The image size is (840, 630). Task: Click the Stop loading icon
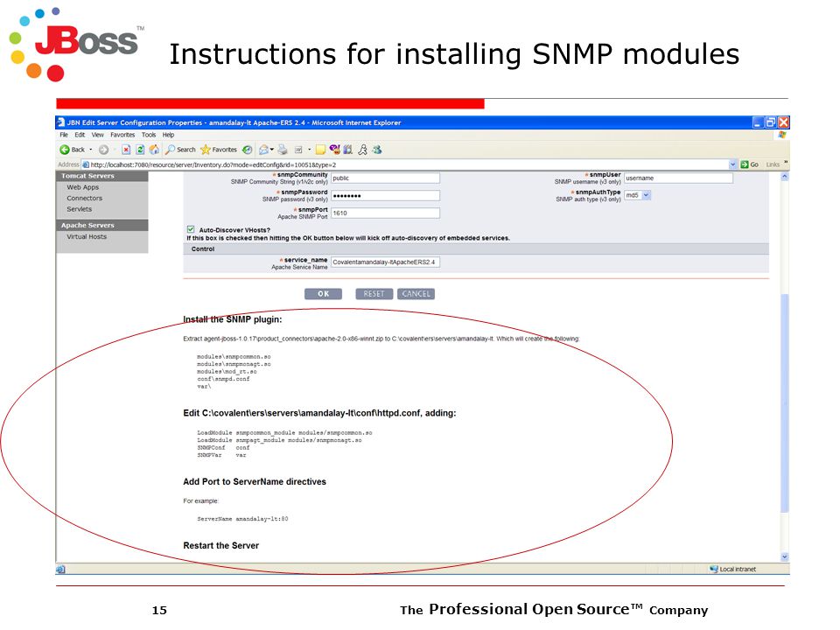(x=126, y=150)
